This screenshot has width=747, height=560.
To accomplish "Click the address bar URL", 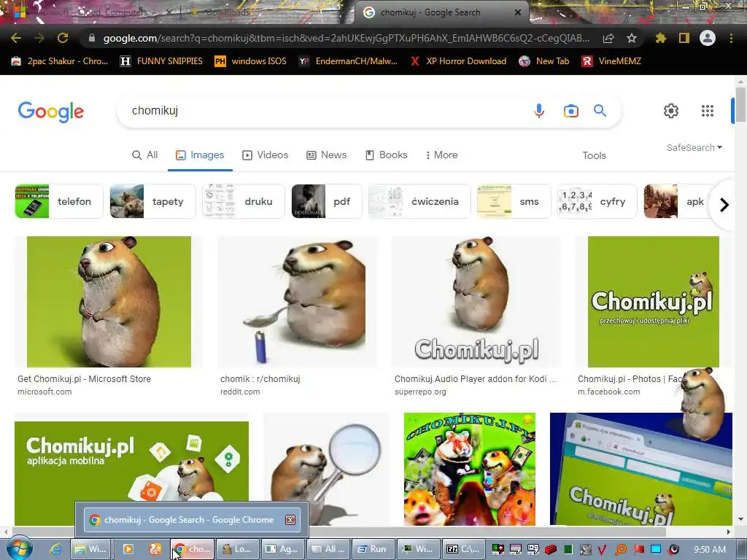I will click(346, 38).
